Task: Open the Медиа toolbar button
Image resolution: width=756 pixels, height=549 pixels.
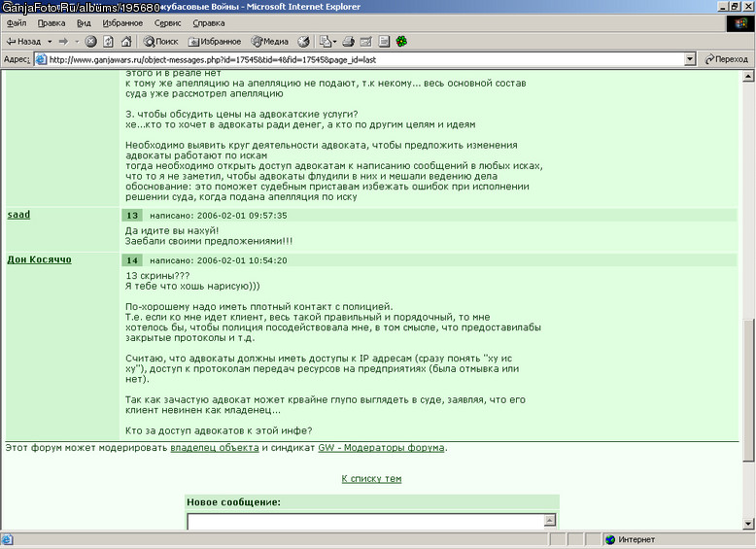Action: pos(269,42)
